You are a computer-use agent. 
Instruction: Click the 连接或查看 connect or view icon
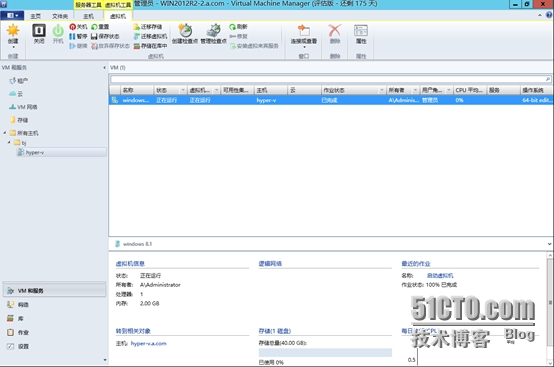tap(303, 30)
